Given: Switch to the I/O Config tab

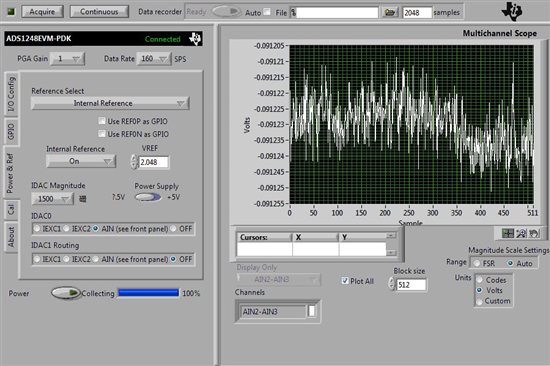Looking at the screenshot, I should click(11, 94).
